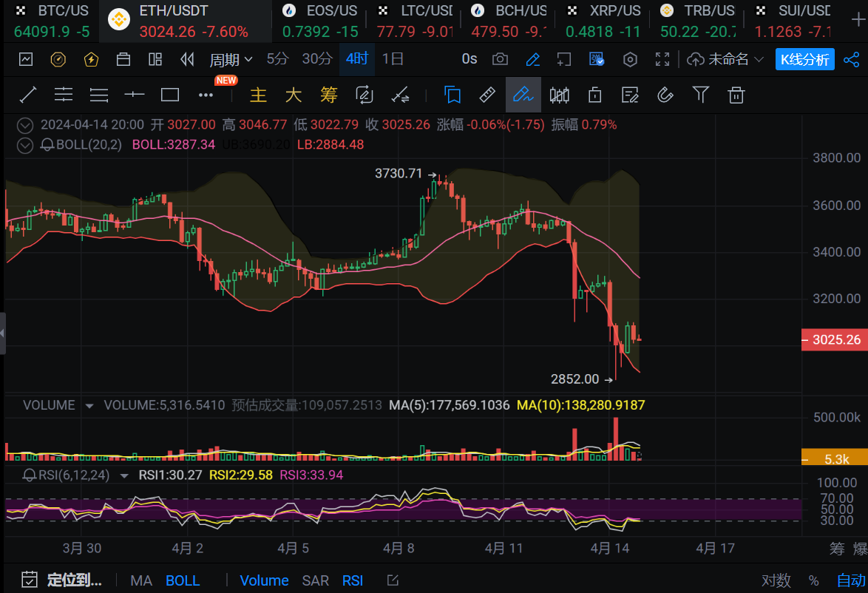Click the 3025.26 current price label
This screenshot has width=868, height=593.
835,340
